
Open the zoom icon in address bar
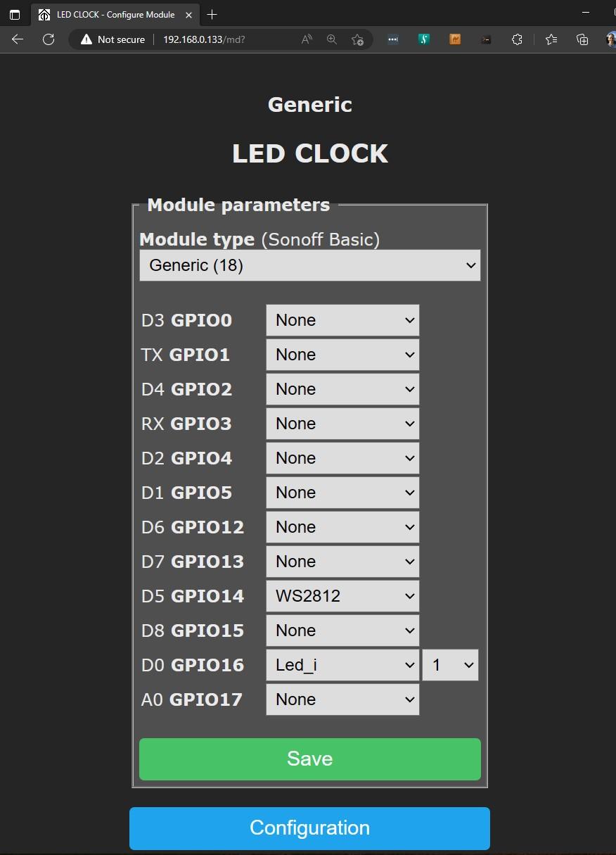331,39
